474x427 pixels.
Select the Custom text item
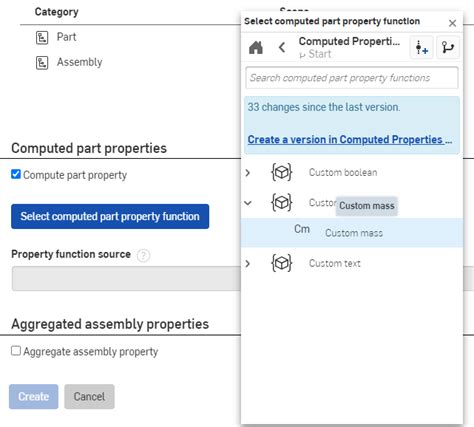pos(335,263)
